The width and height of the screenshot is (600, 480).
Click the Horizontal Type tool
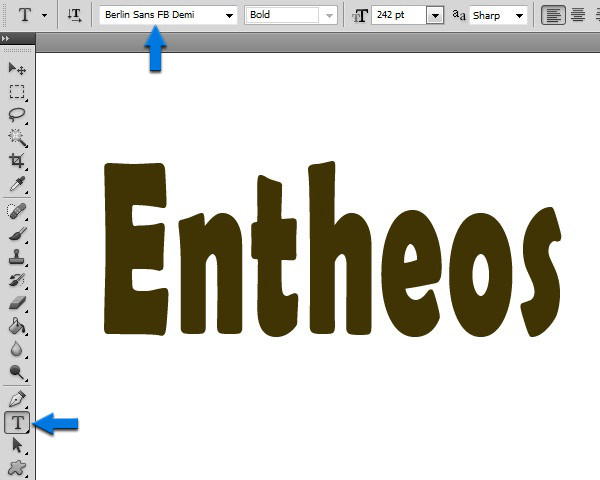pos(17,423)
